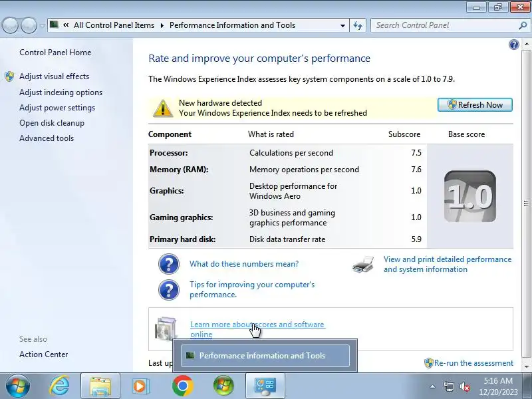The height and width of the screenshot is (399, 532).
Task: Open Action Center under See also
Action: coord(44,354)
